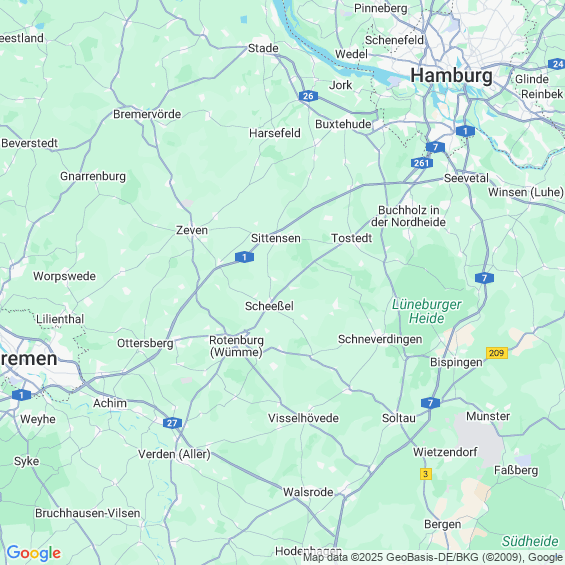Click the A27 highway shield near Verden
This screenshot has height=565, width=565.
172,423
